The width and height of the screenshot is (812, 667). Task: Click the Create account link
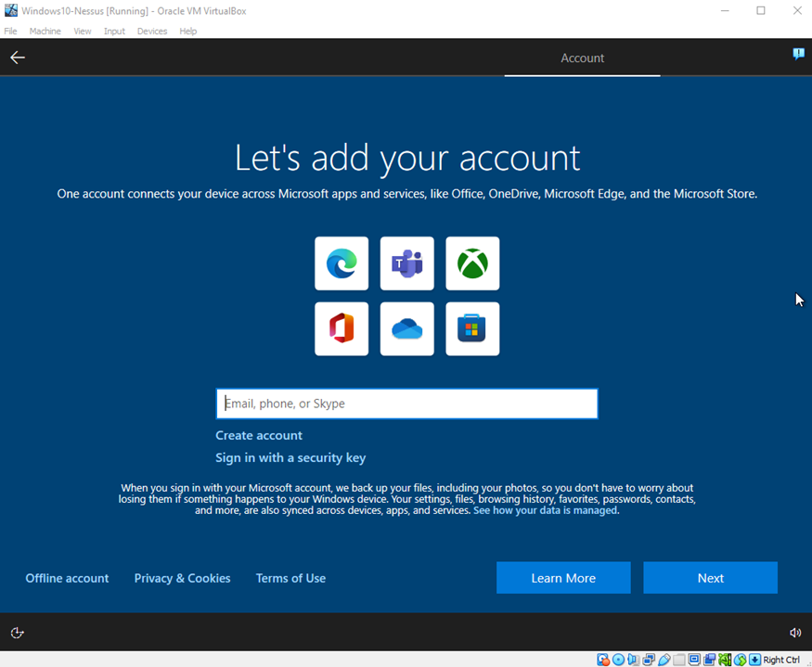(259, 435)
